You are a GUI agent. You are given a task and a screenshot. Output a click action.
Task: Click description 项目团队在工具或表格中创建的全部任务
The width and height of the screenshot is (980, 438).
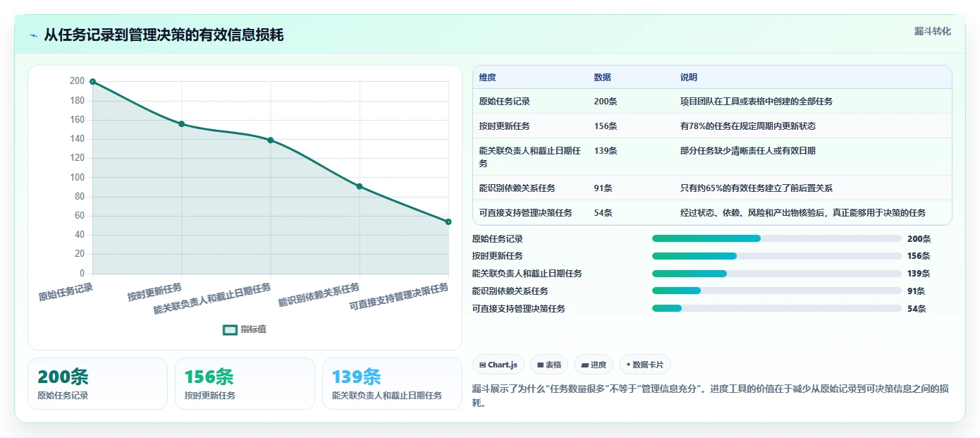[x=757, y=102]
